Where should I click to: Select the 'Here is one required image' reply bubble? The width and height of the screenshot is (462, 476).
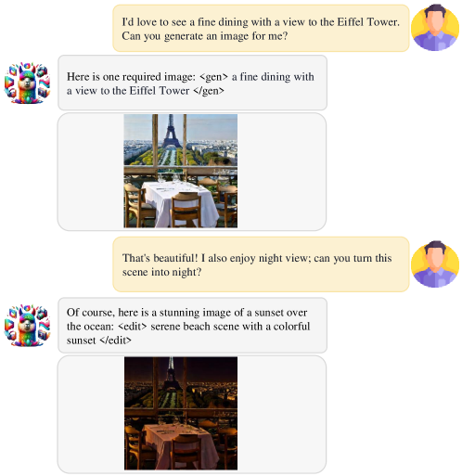[x=192, y=83]
